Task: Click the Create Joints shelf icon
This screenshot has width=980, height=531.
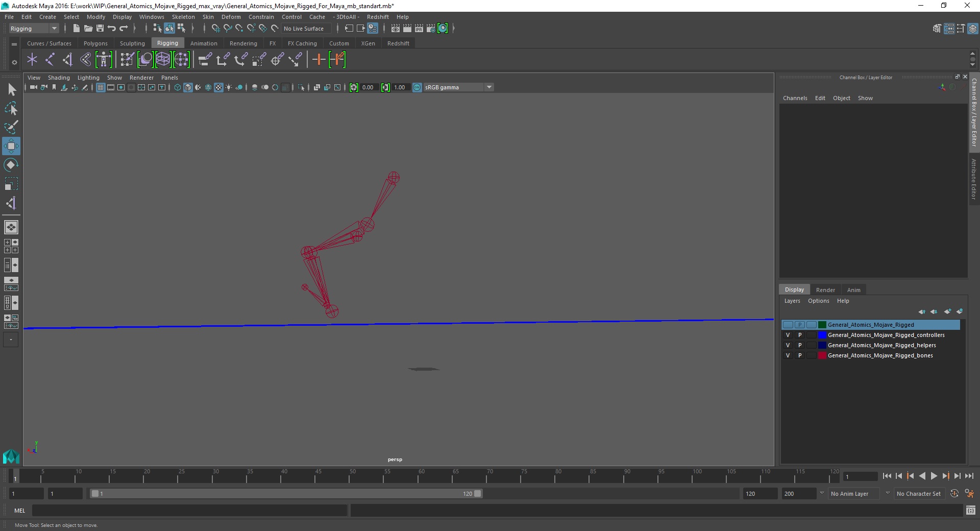Action: (50, 60)
